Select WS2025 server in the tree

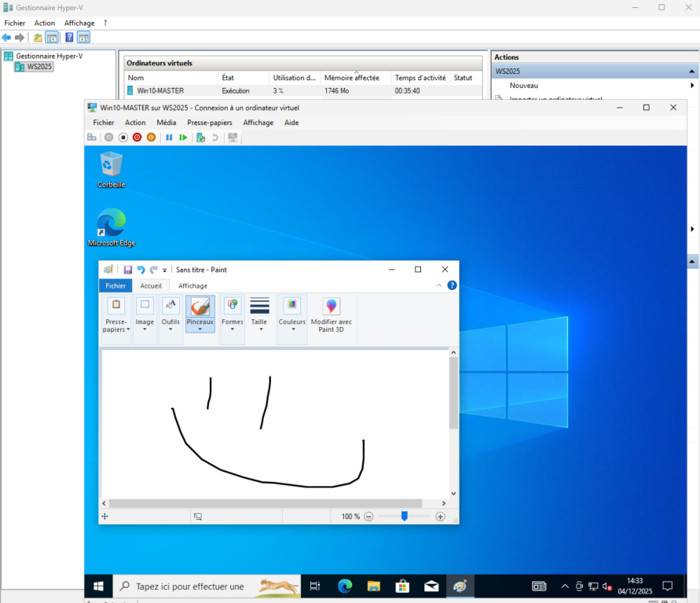(x=39, y=67)
